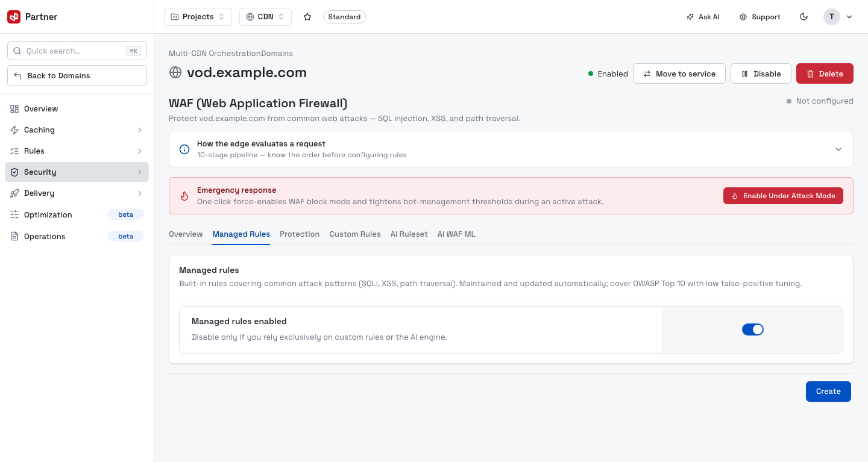868x462 pixels.
Task: Click Move to service button
Action: click(679, 73)
